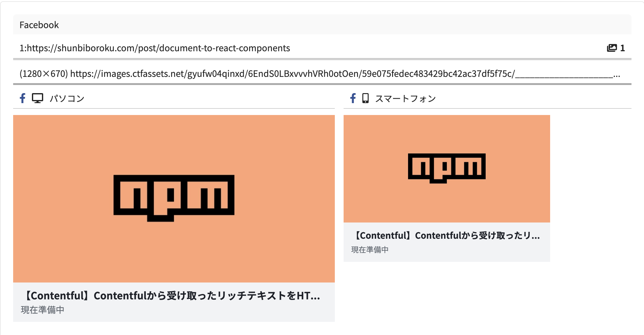Click Facebook icon beside the phone icon
The width and height of the screenshot is (644, 335).
click(353, 98)
